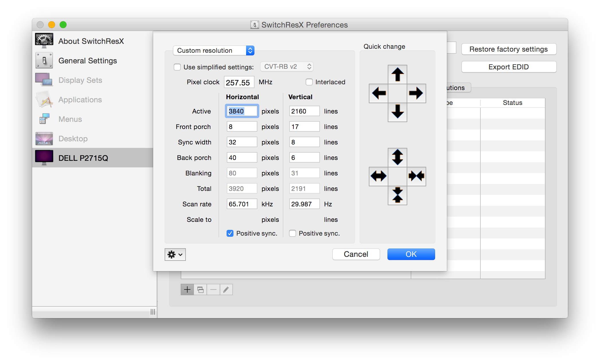
Task: Click the horizontal Total value 3920
Action: [242, 189]
